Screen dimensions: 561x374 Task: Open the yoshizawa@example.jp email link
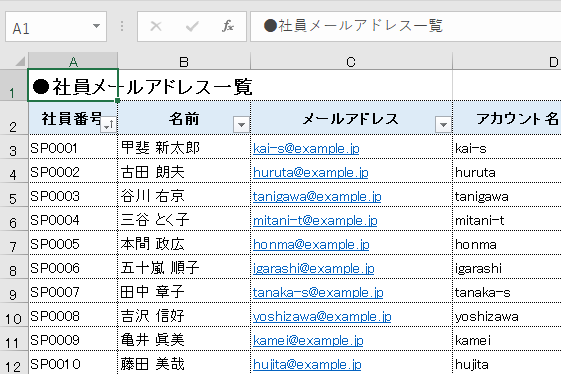(x=322, y=316)
